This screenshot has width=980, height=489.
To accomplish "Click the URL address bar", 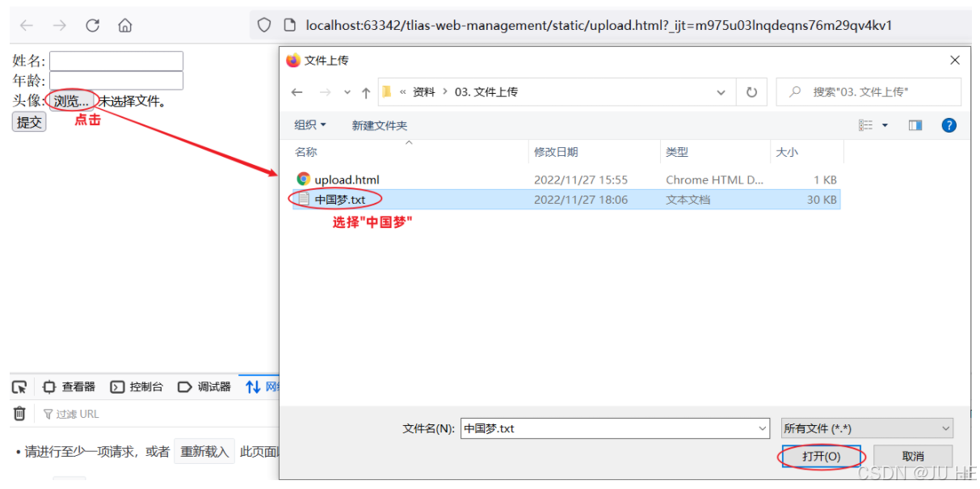I will [599, 26].
